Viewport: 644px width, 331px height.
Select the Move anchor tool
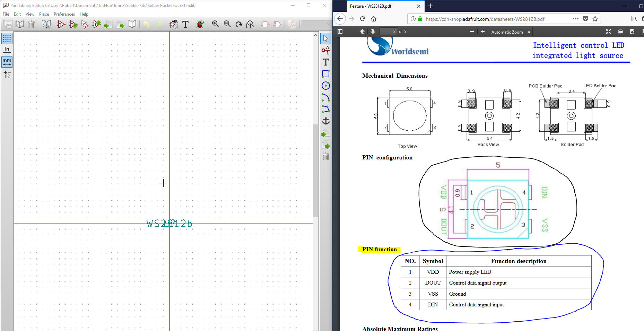pyautogui.click(x=325, y=121)
